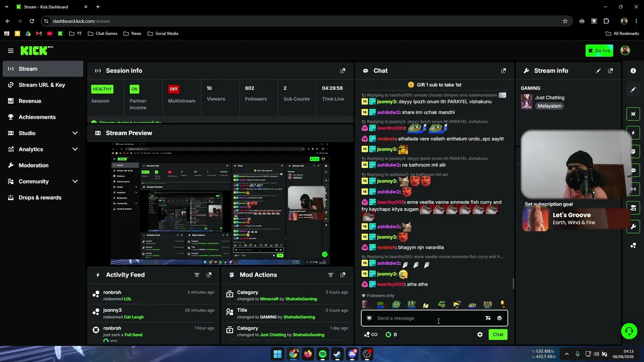This screenshot has width=644, height=362.
Task: Click the Partner Income ON badge
Action: pyautogui.click(x=134, y=89)
